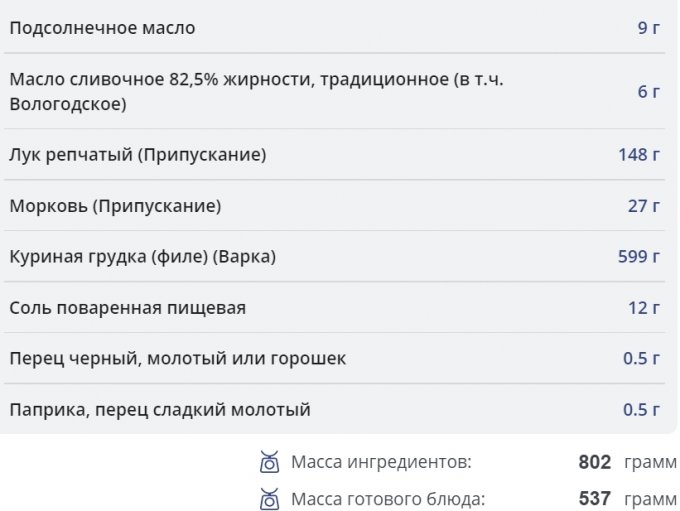680x511 pixels.
Task: Select the 599 г chicken breast weight
Action: coord(639,257)
